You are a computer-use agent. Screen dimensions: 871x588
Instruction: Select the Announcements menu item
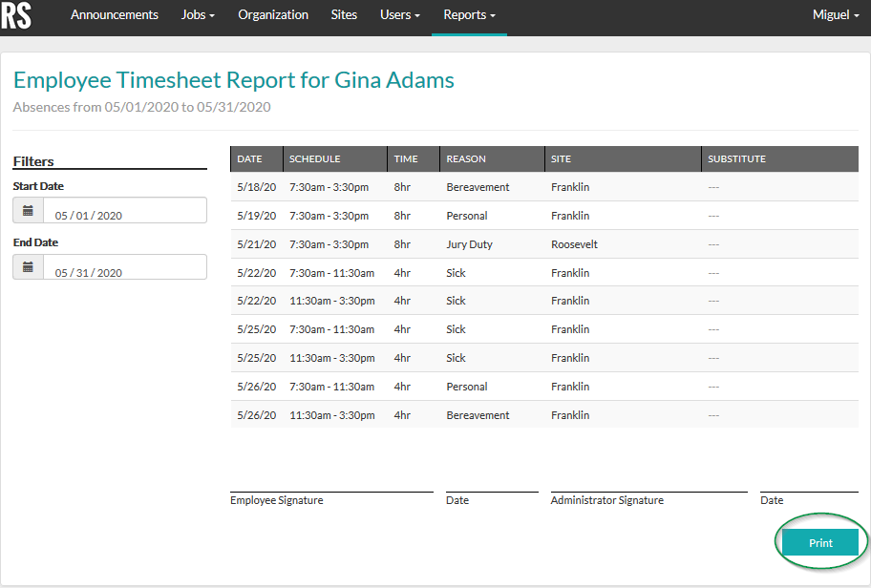(114, 15)
